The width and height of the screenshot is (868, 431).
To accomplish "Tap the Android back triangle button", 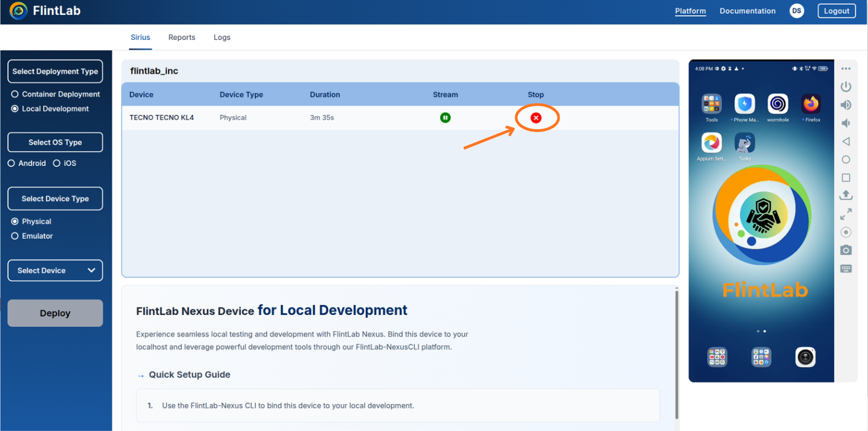I will click(x=846, y=141).
